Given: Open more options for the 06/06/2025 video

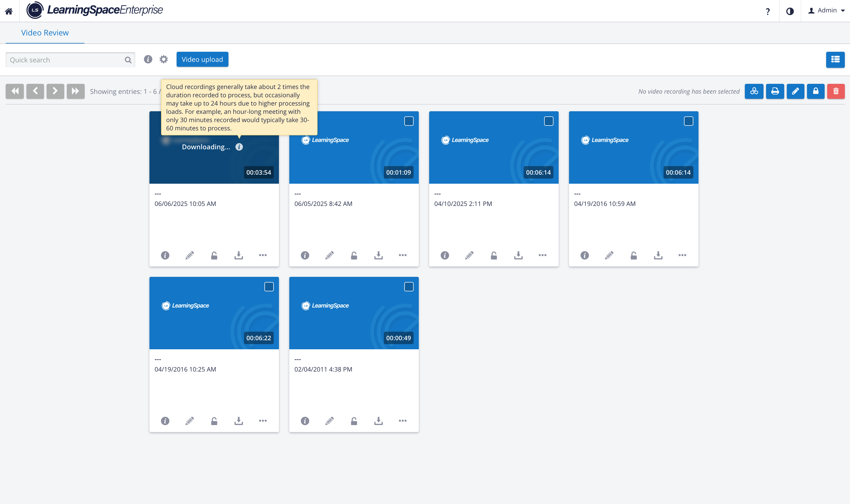Looking at the screenshot, I should pos(263,255).
